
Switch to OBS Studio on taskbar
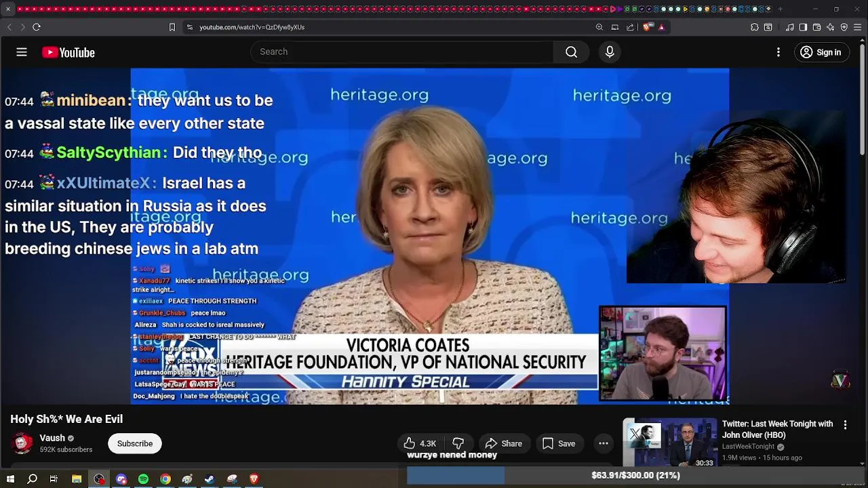pos(99,479)
